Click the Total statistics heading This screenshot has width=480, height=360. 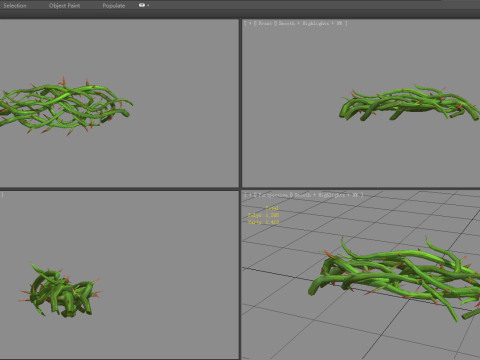click(272, 208)
